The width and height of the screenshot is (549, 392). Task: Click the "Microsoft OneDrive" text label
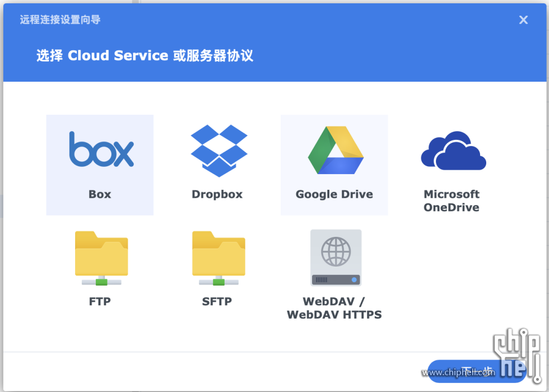pyautogui.click(x=452, y=200)
